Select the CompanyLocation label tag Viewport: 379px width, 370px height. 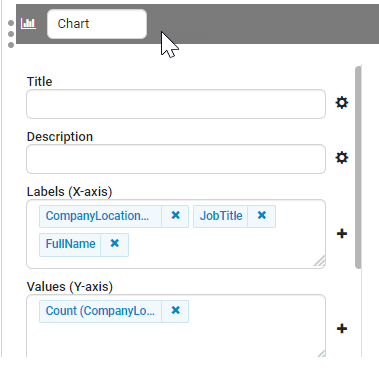click(x=100, y=216)
